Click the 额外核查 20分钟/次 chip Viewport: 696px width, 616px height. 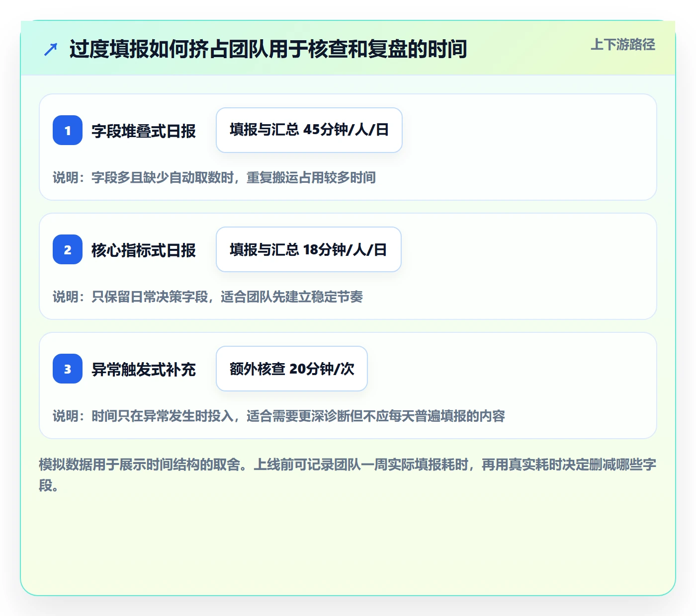coord(292,369)
